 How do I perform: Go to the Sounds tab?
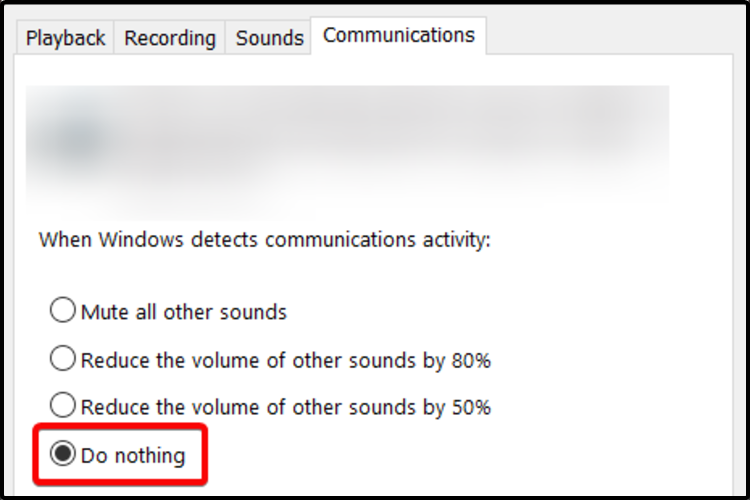269,38
